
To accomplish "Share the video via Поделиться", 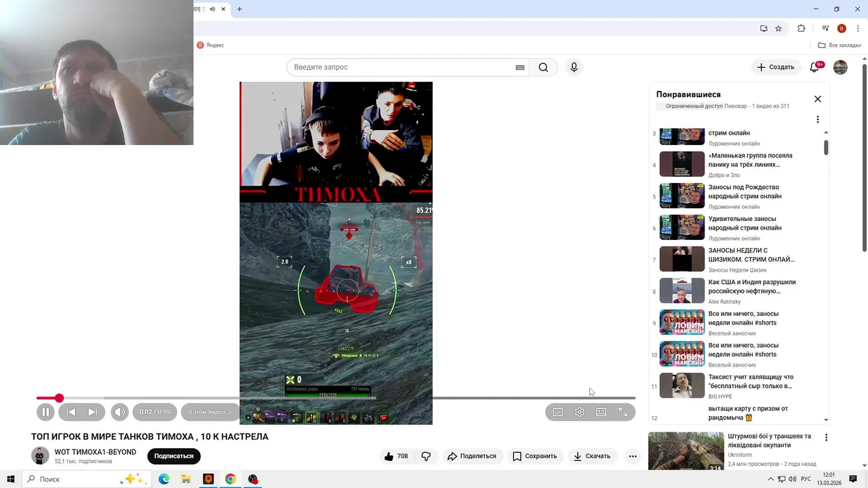I will [x=471, y=456].
